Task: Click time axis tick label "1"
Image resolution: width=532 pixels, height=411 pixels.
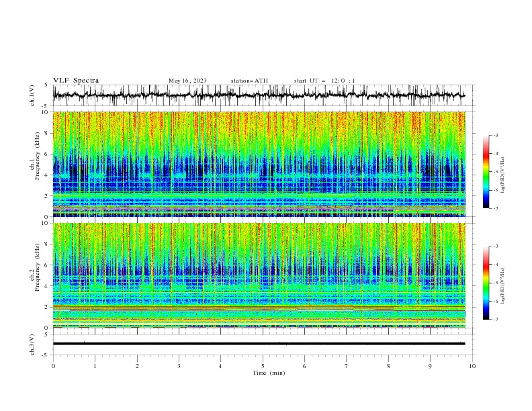Action: (95, 366)
